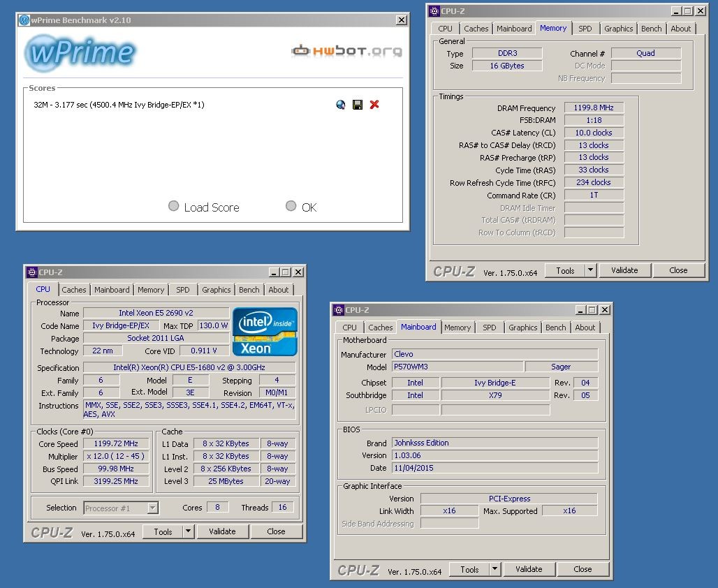Click the BIOS Version field 1.03.06
The height and width of the screenshot is (588, 718).
point(495,455)
